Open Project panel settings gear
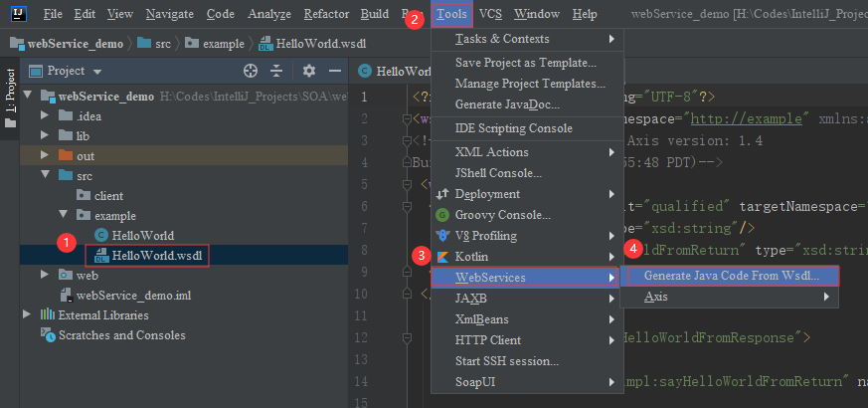Viewport: 868px width, 408px height. [x=309, y=71]
